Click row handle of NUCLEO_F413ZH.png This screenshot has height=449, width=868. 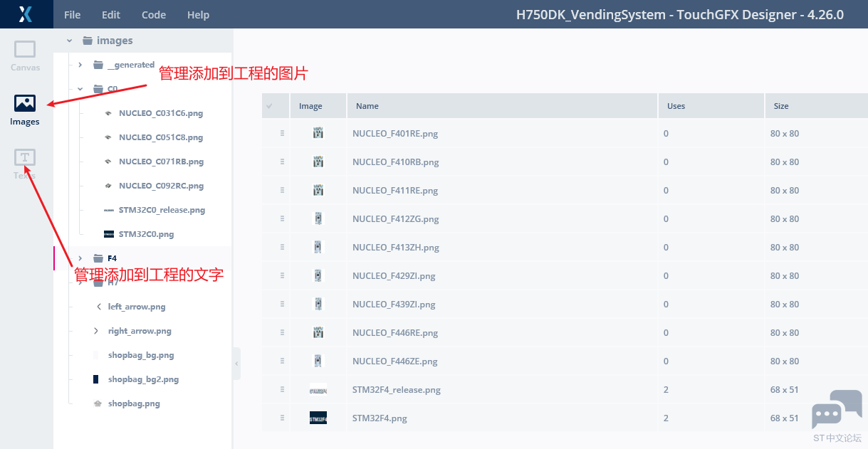[283, 247]
